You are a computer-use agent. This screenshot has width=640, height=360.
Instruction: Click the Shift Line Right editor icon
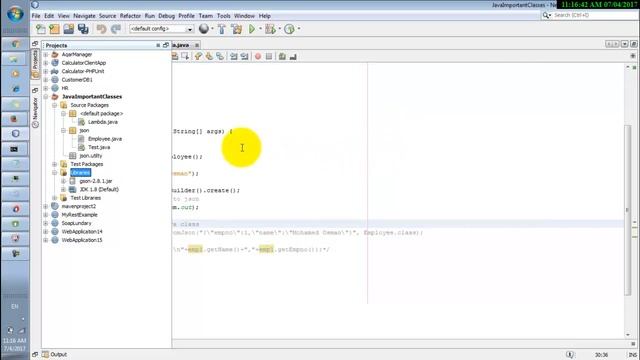pyautogui.click(x=244, y=56)
